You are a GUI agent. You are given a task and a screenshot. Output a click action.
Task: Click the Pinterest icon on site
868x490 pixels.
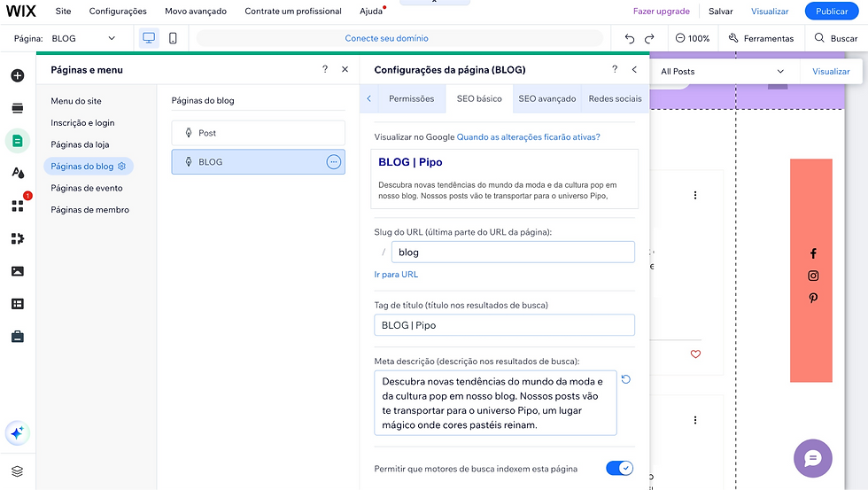[x=813, y=298]
